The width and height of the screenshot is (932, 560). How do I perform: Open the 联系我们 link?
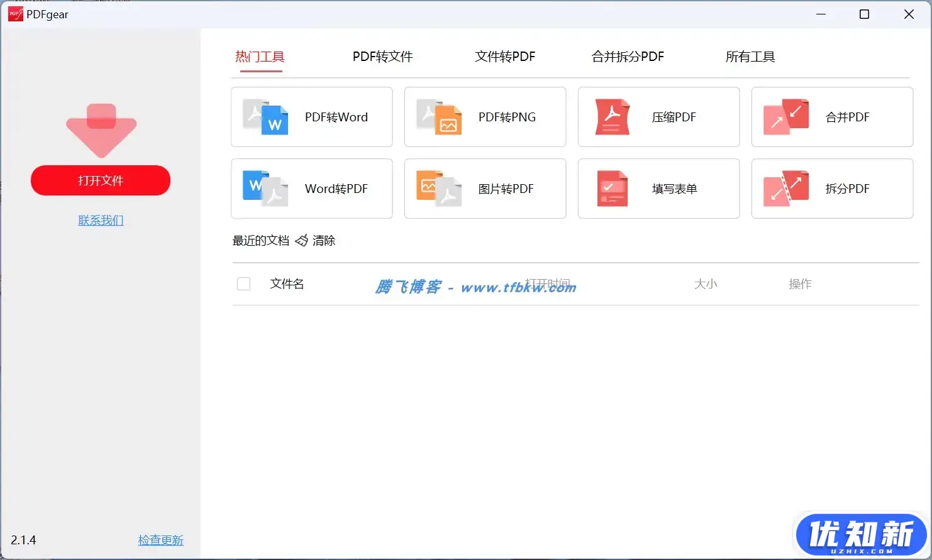101,220
